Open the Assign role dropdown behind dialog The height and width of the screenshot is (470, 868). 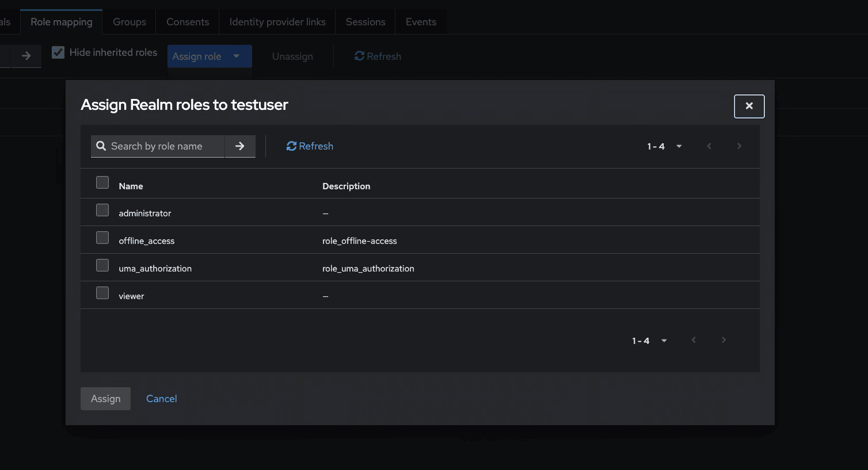click(x=210, y=56)
